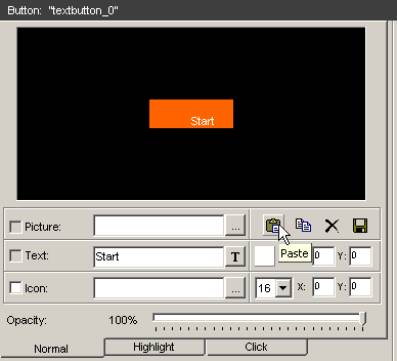Open font settings via the T button
Image resolution: width=397 pixels, height=361 pixels.
[x=235, y=256]
